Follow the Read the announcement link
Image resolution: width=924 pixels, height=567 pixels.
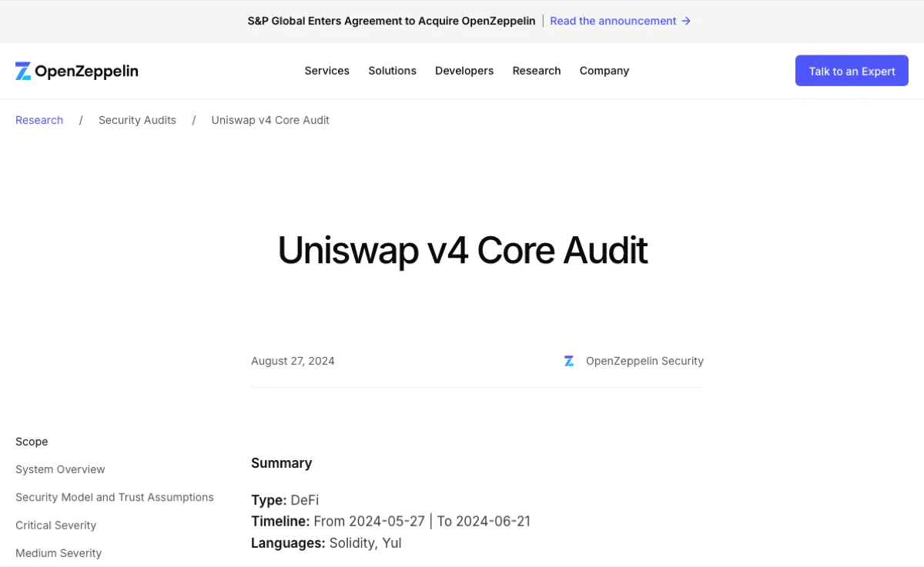620,21
